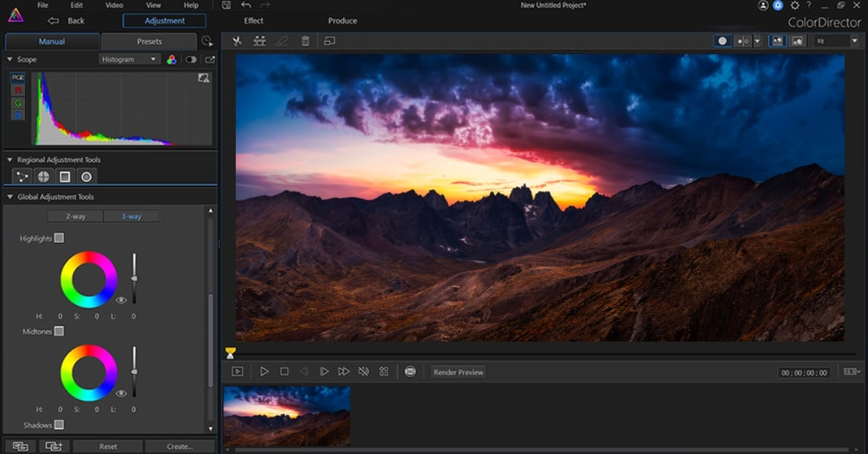Enable the Midtones checkbox
This screenshot has width=868, height=454.
(59, 331)
